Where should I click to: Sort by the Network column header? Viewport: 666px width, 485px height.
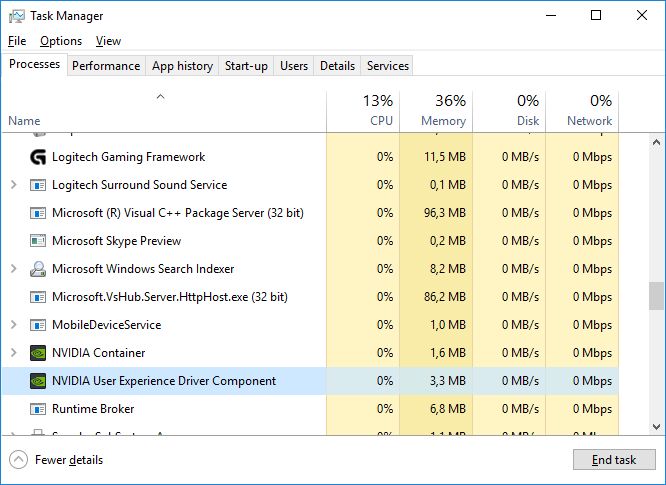[x=582, y=111]
